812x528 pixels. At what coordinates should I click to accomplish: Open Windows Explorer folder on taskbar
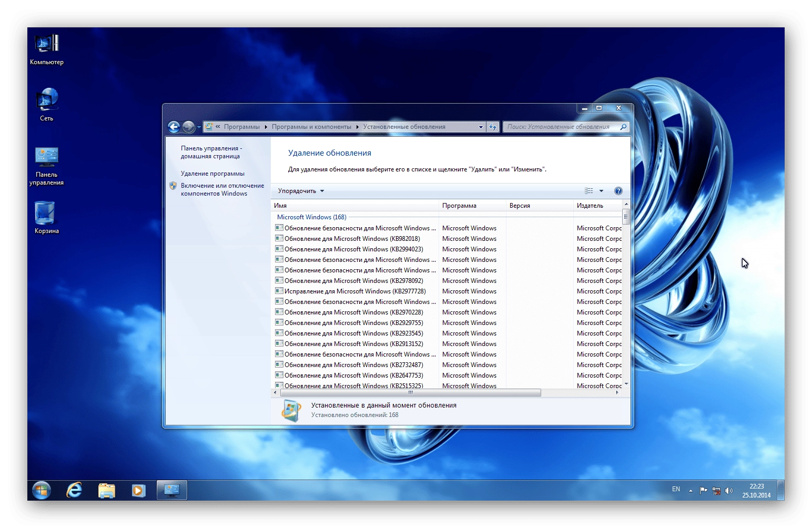pyautogui.click(x=107, y=490)
